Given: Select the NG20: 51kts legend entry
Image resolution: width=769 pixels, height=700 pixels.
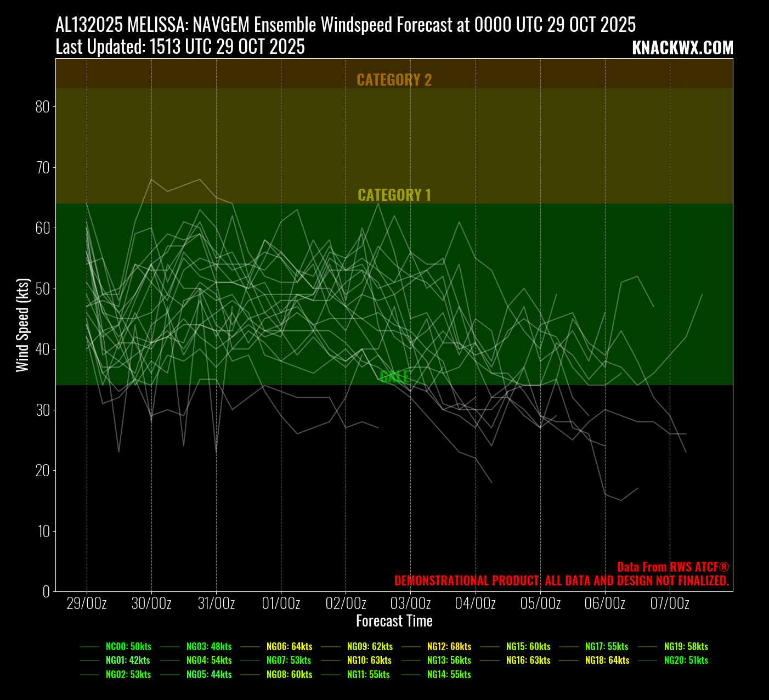Looking at the screenshot, I should [686, 661].
